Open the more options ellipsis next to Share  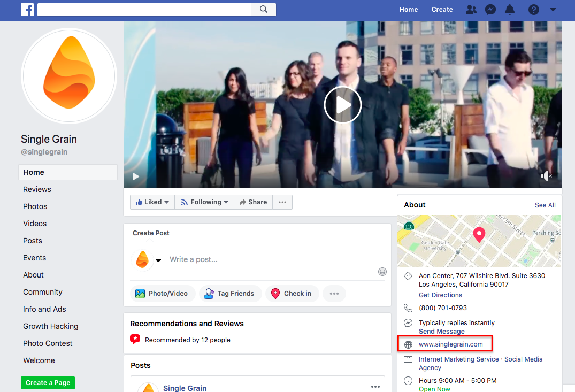tap(282, 202)
